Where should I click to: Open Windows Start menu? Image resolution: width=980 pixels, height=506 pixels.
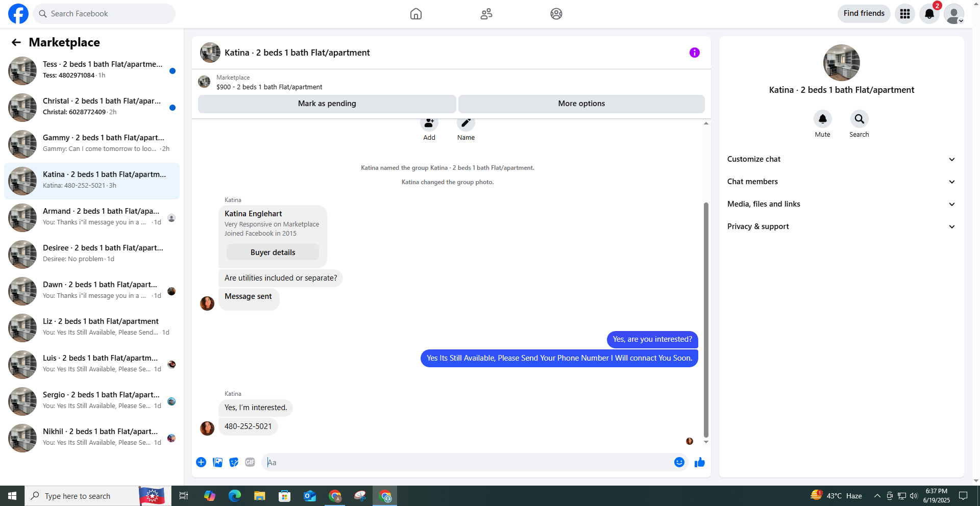pos(12,496)
